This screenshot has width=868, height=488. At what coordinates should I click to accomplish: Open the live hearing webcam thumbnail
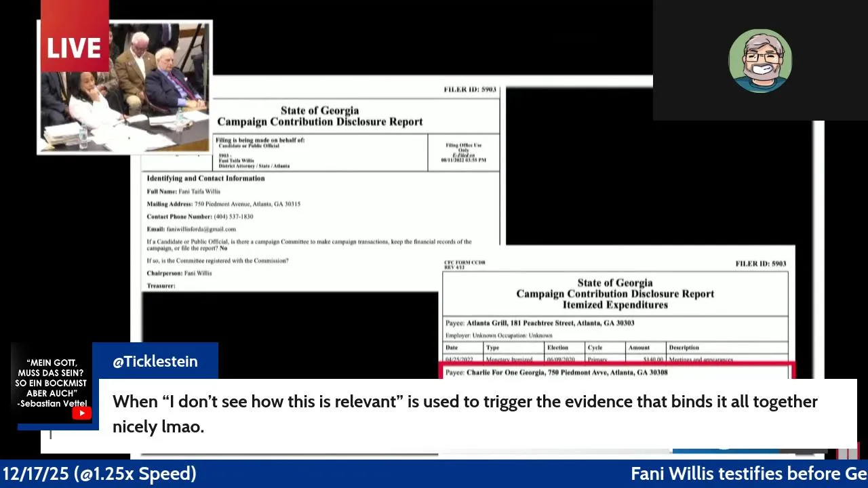click(125, 87)
